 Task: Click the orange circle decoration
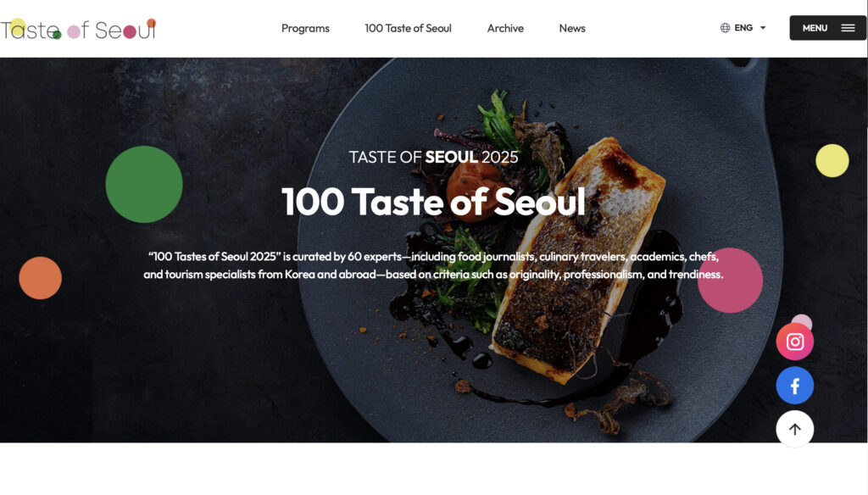point(40,278)
